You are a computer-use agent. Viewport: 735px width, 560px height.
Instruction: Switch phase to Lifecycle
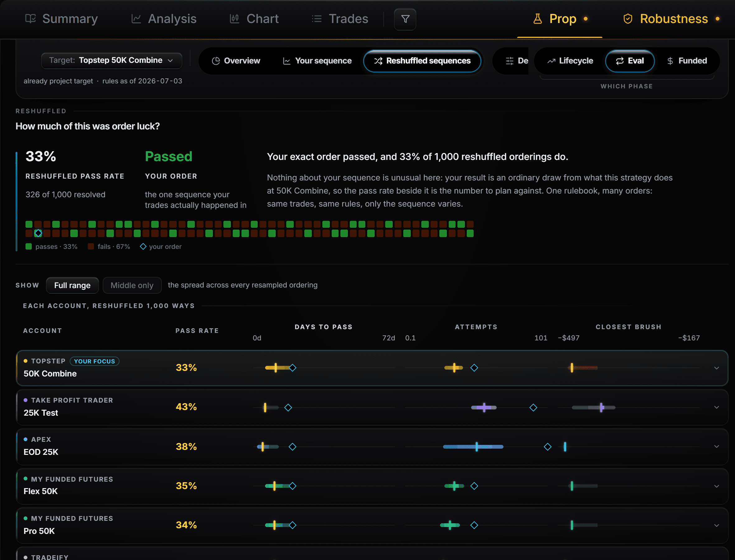pyautogui.click(x=570, y=61)
